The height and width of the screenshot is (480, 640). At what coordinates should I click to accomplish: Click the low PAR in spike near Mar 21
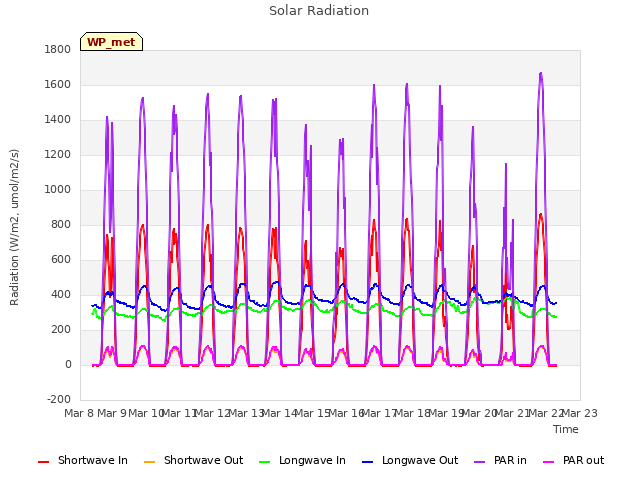coord(506,164)
